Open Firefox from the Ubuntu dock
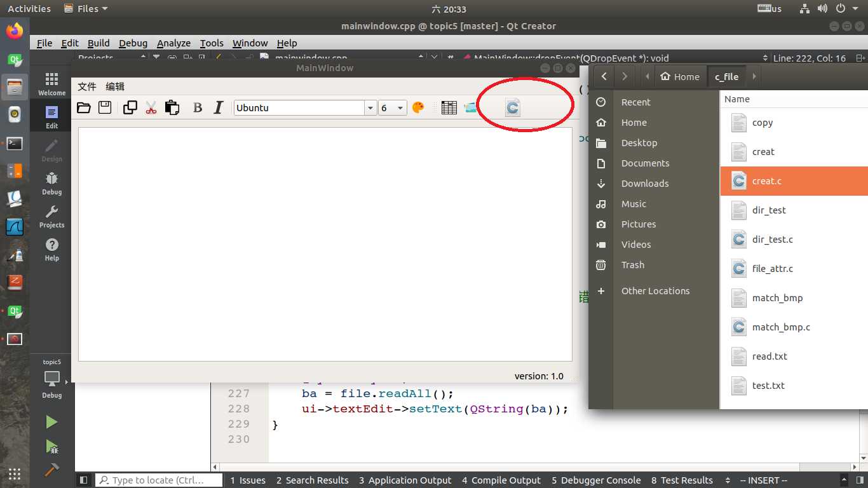The image size is (868, 488). (14, 30)
